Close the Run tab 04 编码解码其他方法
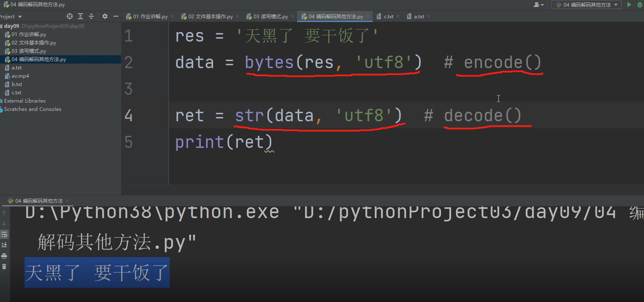The width and height of the screenshot is (644, 302). [67, 201]
